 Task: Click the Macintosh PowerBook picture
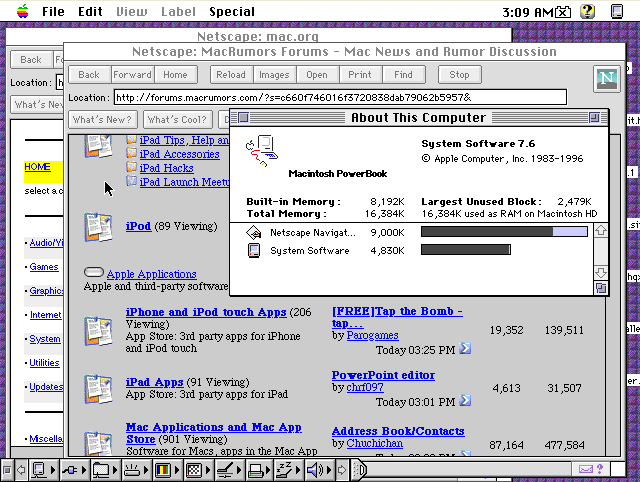[x=262, y=151]
